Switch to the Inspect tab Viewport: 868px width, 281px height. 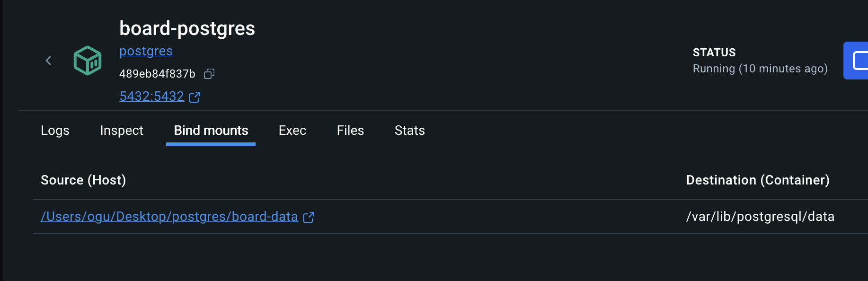pyautogui.click(x=122, y=131)
